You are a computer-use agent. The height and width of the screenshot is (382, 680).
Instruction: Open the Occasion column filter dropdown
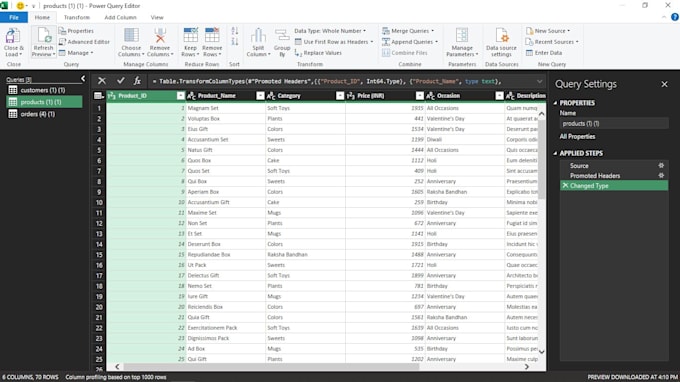(500, 96)
